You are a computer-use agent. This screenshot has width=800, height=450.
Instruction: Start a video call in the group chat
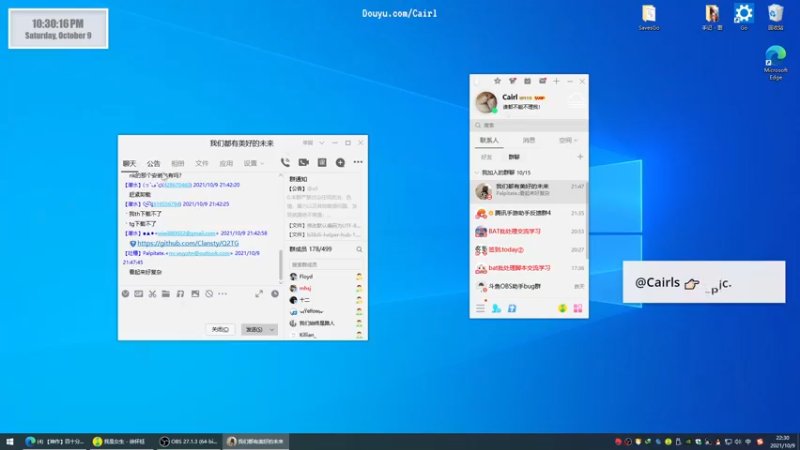304,162
